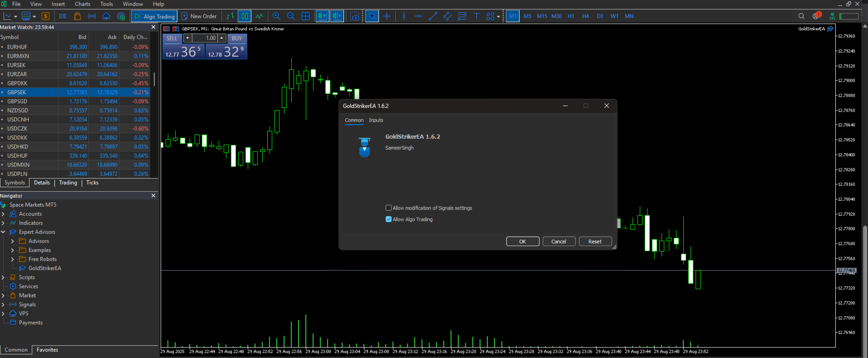Click the LVL price level icon

(x=832, y=16)
